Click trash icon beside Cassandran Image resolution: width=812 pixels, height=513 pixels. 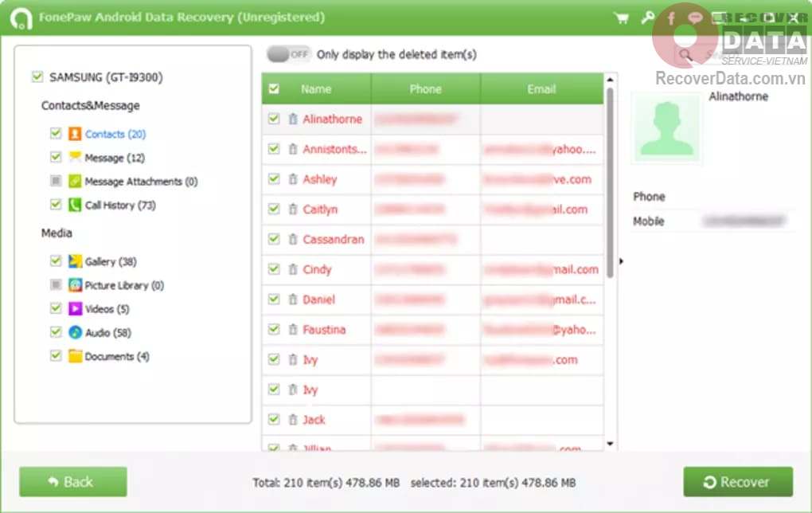pos(293,239)
